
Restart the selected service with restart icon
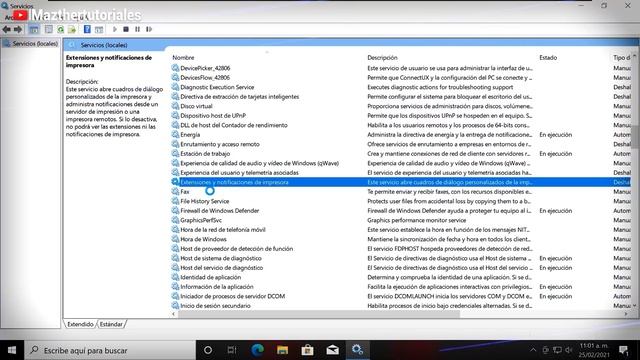[149, 29]
